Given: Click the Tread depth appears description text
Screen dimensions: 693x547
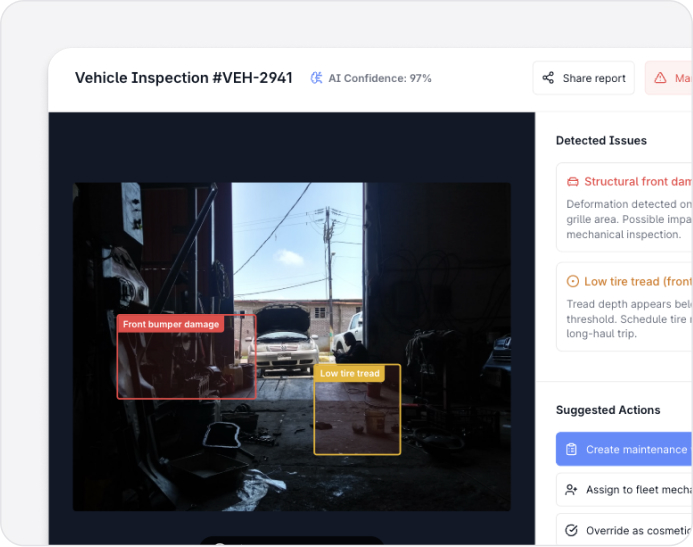Looking at the screenshot, I should (x=629, y=319).
